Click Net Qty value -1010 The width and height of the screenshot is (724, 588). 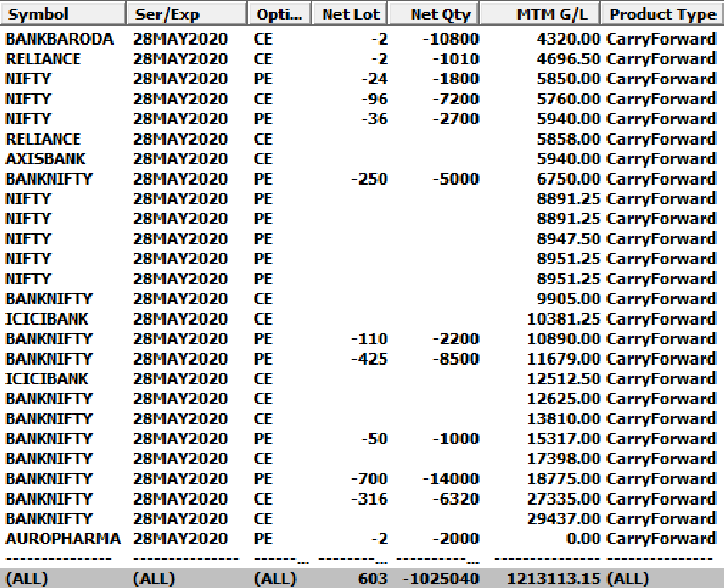[456, 58]
